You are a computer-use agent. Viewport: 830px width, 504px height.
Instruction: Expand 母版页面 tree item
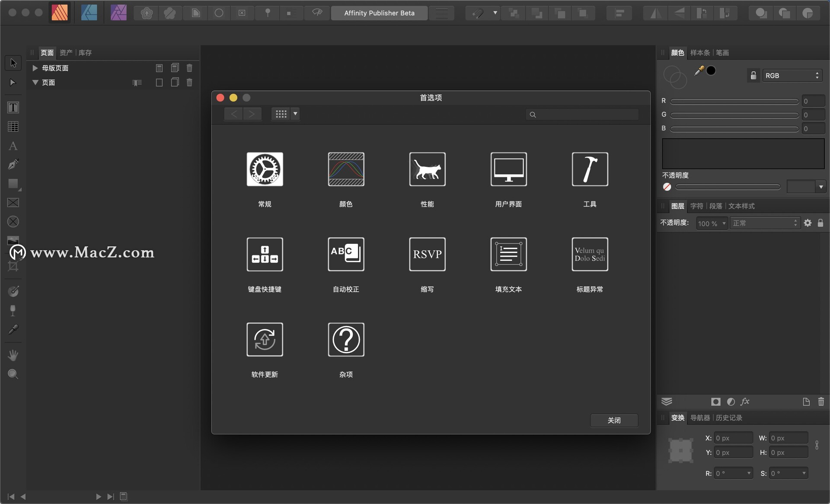pos(35,68)
